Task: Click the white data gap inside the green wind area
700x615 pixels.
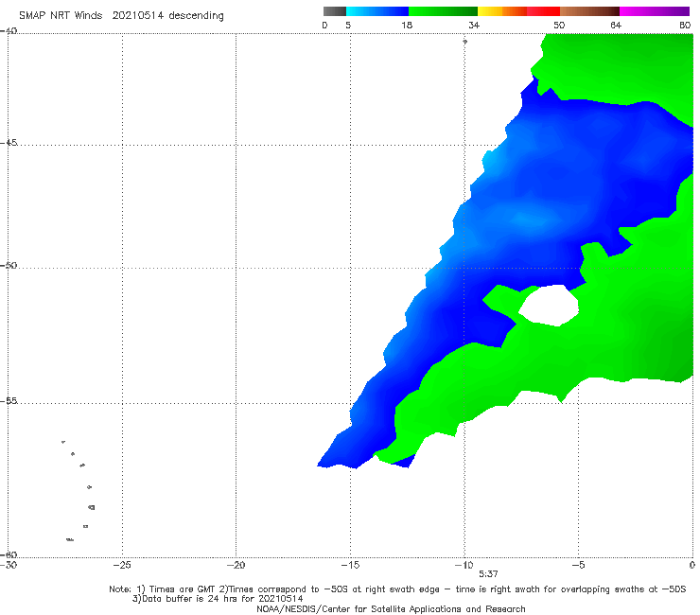Action: 549,306
